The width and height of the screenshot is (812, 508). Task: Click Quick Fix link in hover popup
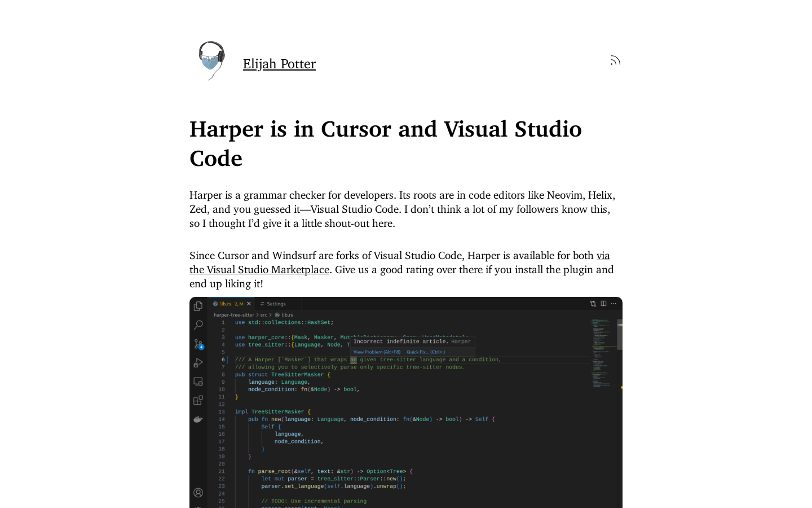click(x=426, y=352)
